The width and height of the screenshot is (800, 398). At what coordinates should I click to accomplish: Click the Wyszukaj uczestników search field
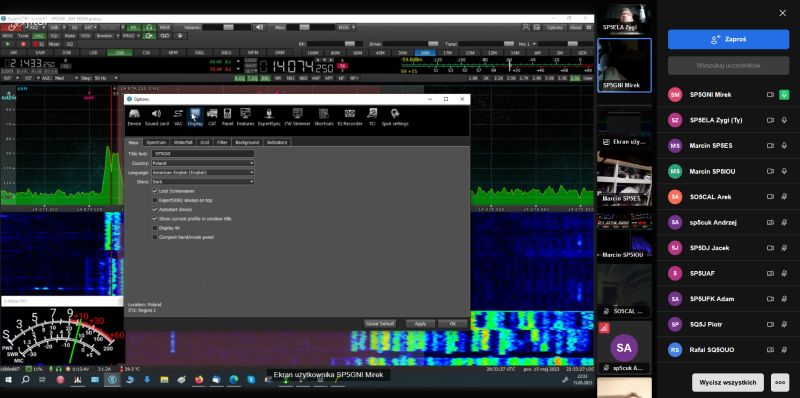click(x=728, y=66)
